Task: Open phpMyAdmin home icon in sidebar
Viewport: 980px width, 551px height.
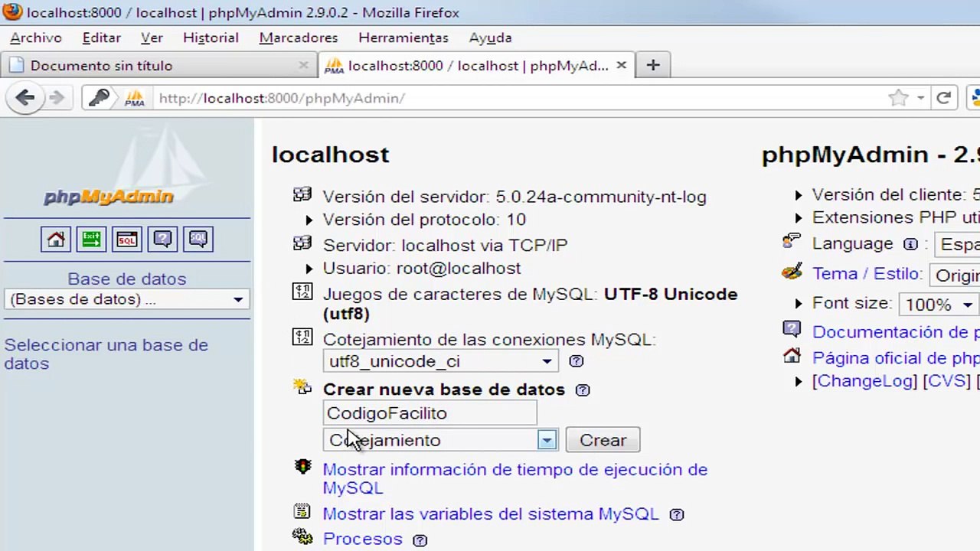Action: [56, 240]
